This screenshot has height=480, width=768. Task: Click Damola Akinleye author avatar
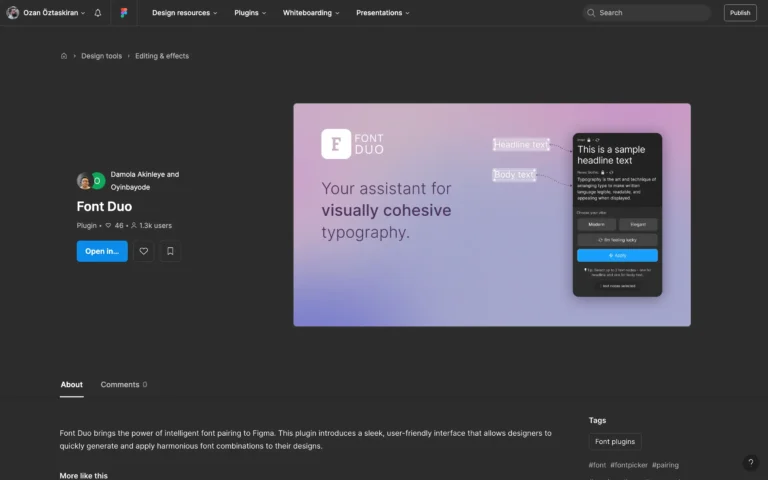[x=84, y=181]
